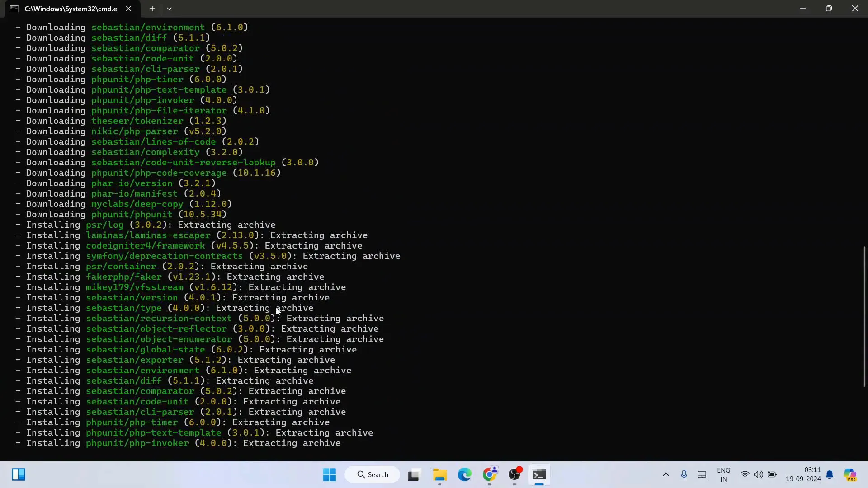The width and height of the screenshot is (868, 488).
Task: Click text fakerphp/faker
Action: tap(124, 277)
